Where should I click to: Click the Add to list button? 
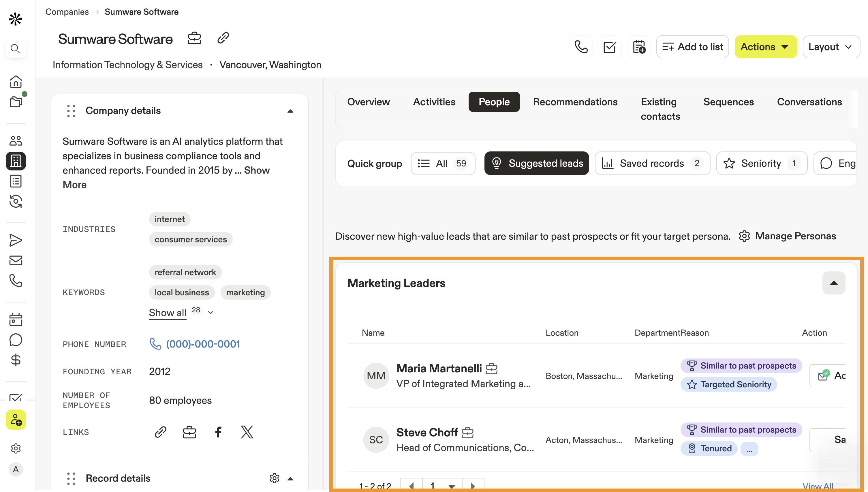692,47
